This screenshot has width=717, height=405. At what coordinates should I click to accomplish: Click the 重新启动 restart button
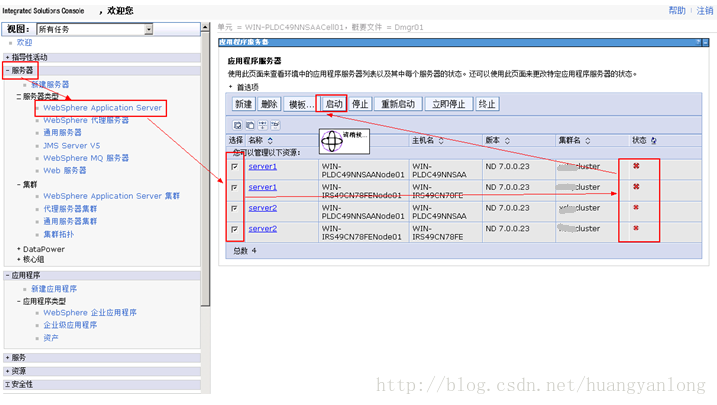(398, 104)
